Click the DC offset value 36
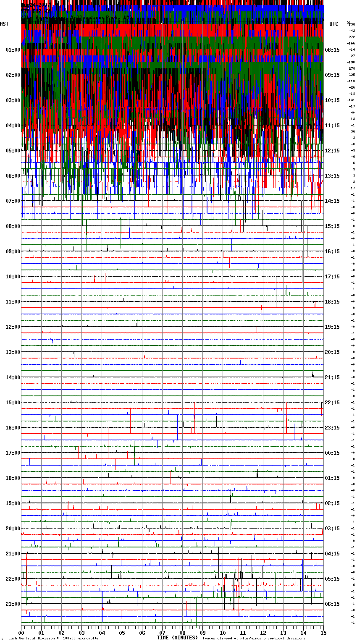The width and height of the screenshot is (357, 644). point(353,131)
